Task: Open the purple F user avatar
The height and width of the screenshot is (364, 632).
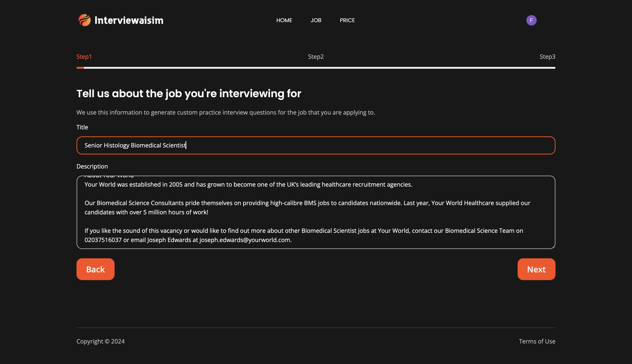Action: tap(531, 20)
